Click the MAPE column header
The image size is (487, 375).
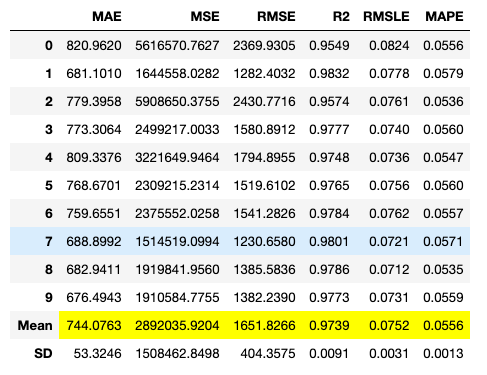tap(444, 16)
